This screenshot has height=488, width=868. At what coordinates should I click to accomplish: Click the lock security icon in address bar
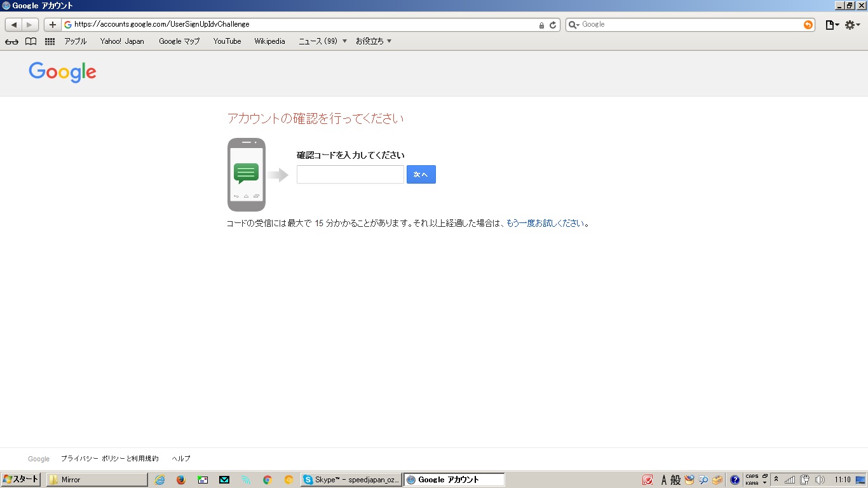(541, 25)
